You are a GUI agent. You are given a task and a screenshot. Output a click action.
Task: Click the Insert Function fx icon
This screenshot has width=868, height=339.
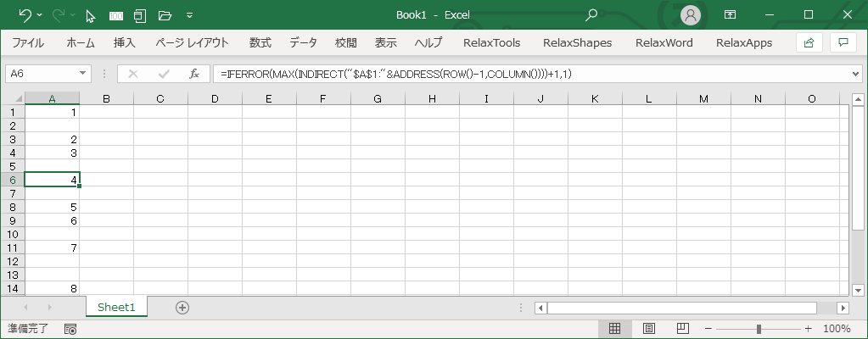click(x=193, y=74)
